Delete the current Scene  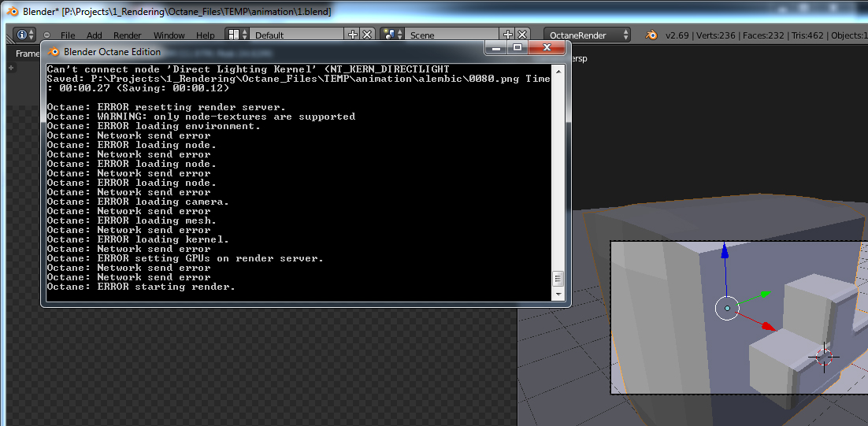[x=522, y=35]
